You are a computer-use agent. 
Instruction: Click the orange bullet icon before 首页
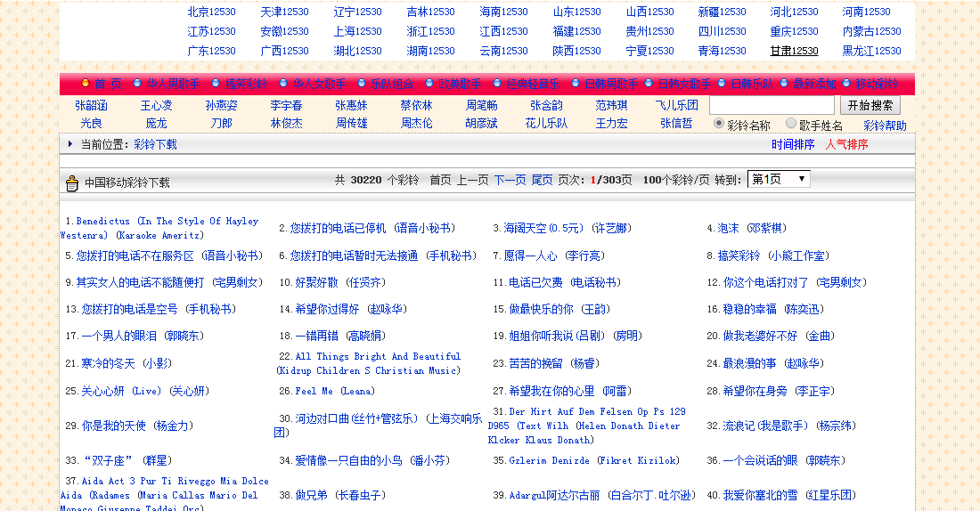tap(86, 84)
